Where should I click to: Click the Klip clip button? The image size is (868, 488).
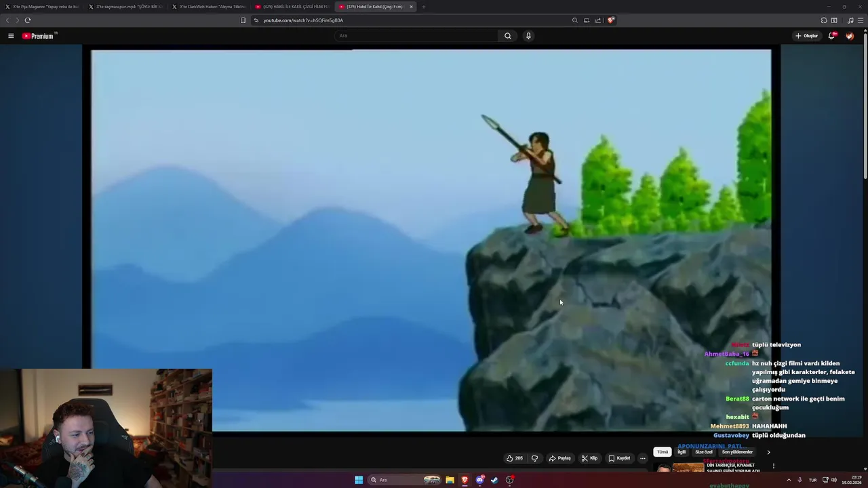tap(589, 458)
